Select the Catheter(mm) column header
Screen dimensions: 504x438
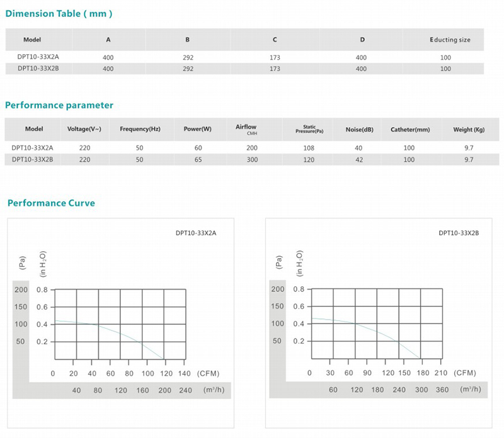tap(409, 129)
